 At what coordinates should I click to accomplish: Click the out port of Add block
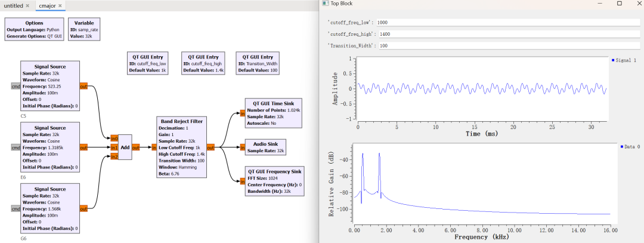(x=136, y=147)
